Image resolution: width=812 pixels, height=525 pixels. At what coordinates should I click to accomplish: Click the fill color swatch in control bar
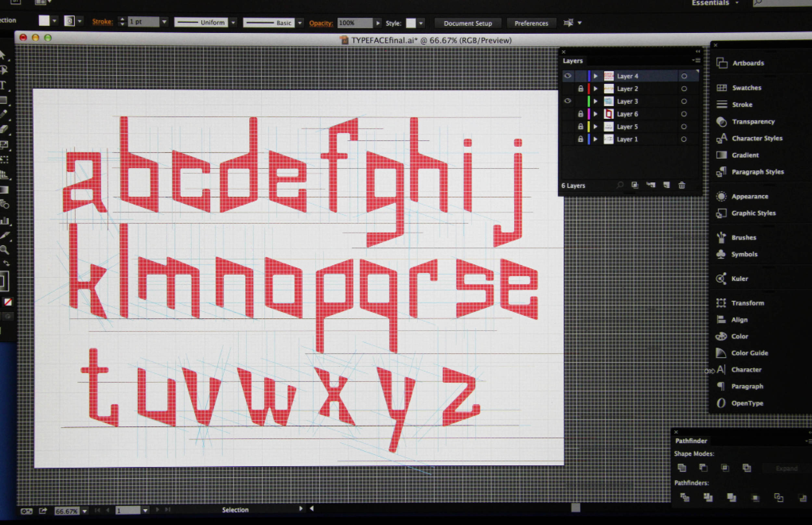[44, 21]
